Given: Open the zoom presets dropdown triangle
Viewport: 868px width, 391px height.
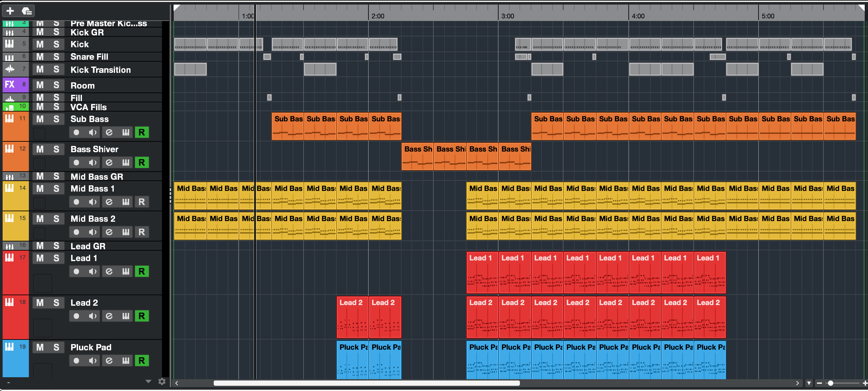Looking at the screenshot, I should [x=809, y=383].
